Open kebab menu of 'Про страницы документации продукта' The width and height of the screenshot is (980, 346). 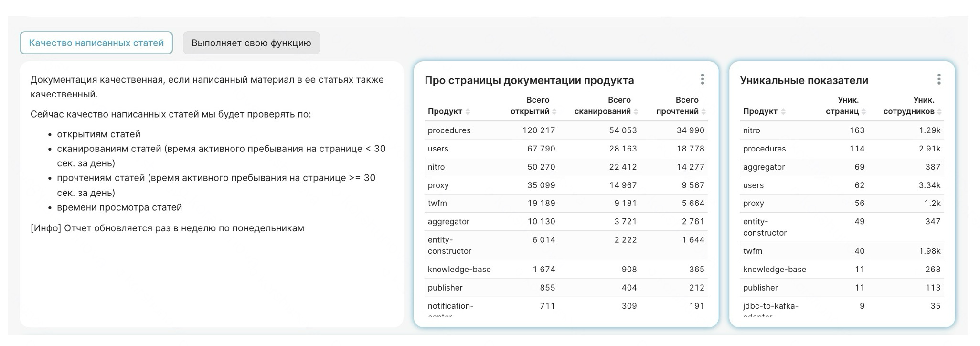tap(702, 79)
